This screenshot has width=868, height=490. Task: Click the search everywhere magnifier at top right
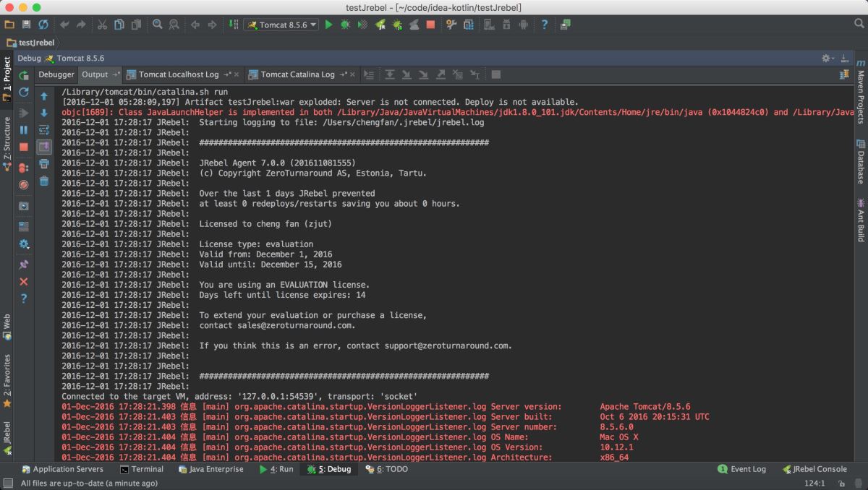tap(859, 24)
